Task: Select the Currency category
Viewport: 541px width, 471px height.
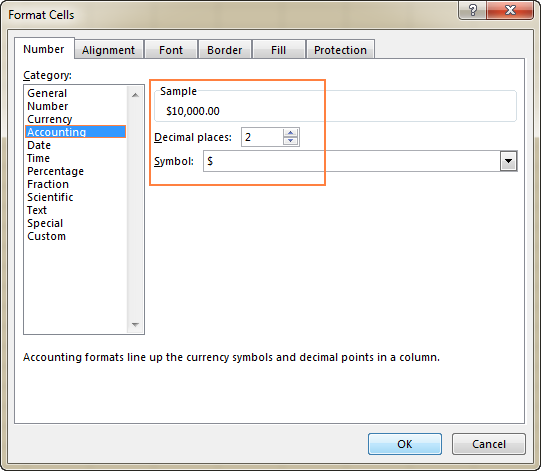Action: click(50, 119)
